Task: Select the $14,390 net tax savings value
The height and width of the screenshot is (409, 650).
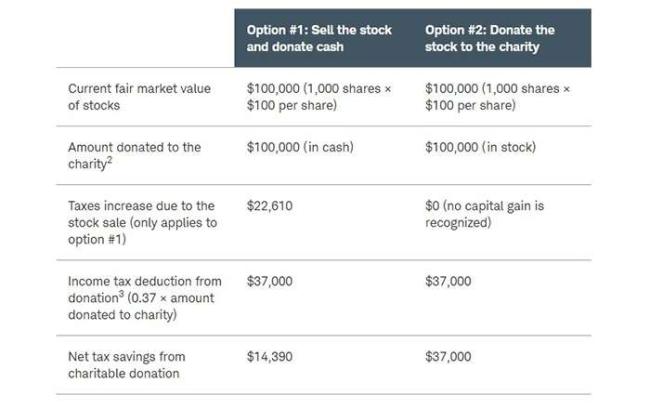Action: pyautogui.click(x=269, y=357)
